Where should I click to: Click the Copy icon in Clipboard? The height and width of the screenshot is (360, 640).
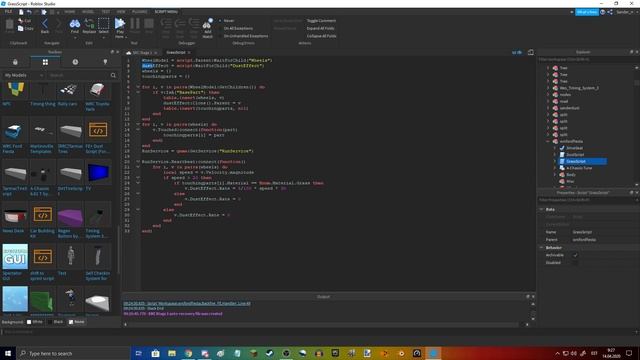coord(20,28)
